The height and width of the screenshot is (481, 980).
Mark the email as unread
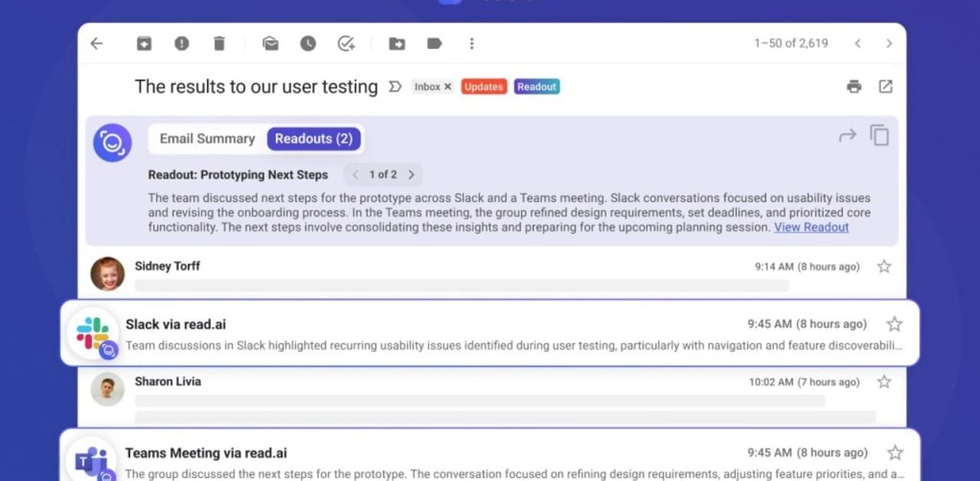[270, 44]
